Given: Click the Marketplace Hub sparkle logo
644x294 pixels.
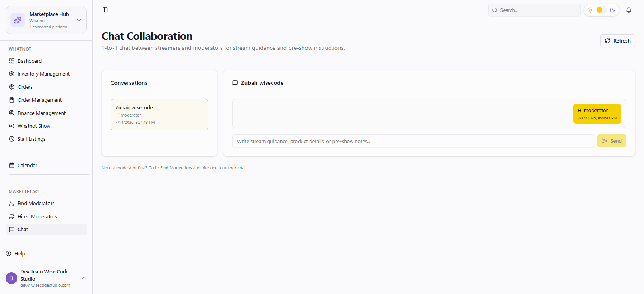Looking at the screenshot, I should coord(18,20).
